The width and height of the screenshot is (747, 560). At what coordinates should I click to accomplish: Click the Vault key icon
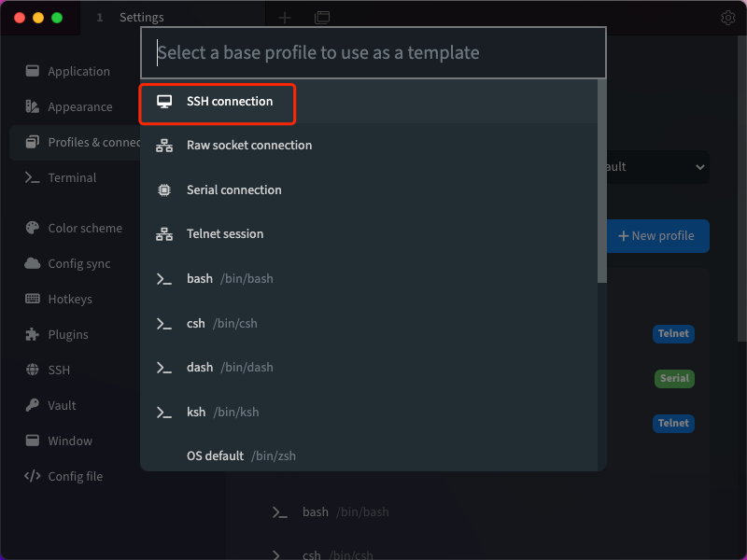(x=32, y=405)
